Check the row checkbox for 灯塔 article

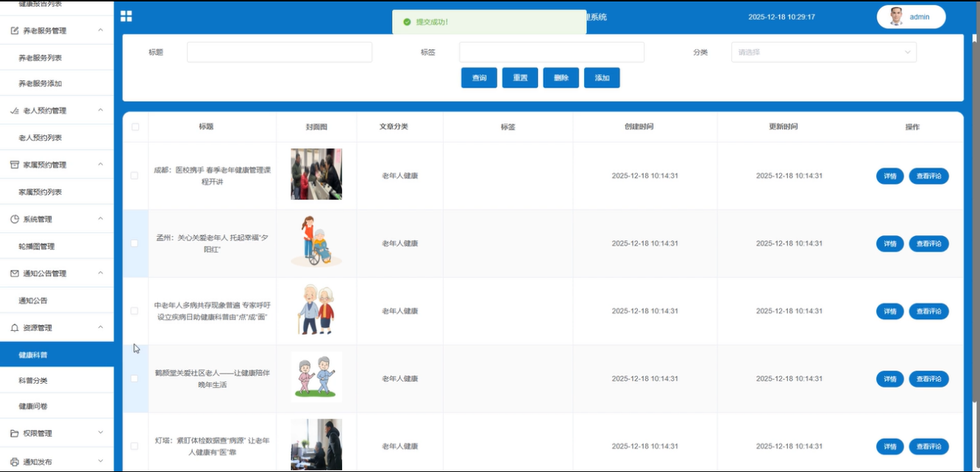tap(134, 446)
